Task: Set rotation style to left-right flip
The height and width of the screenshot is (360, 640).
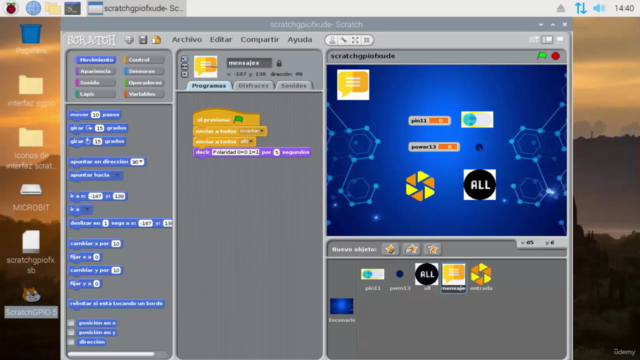Action: (x=184, y=67)
